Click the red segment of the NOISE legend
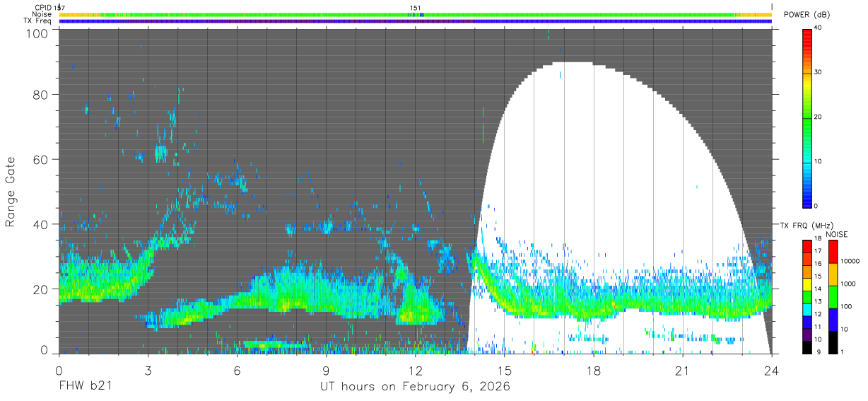 pos(833,252)
